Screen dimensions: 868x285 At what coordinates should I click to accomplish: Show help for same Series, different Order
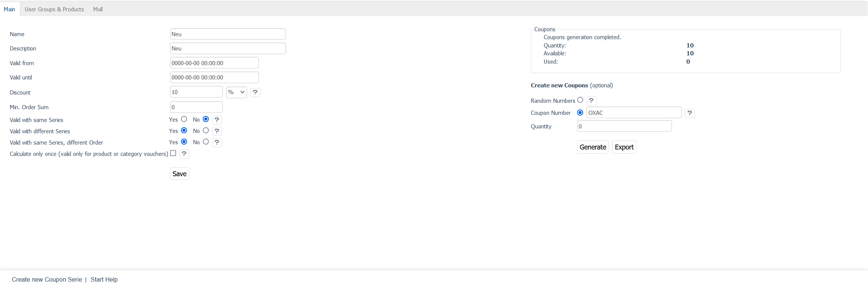[x=217, y=142]
